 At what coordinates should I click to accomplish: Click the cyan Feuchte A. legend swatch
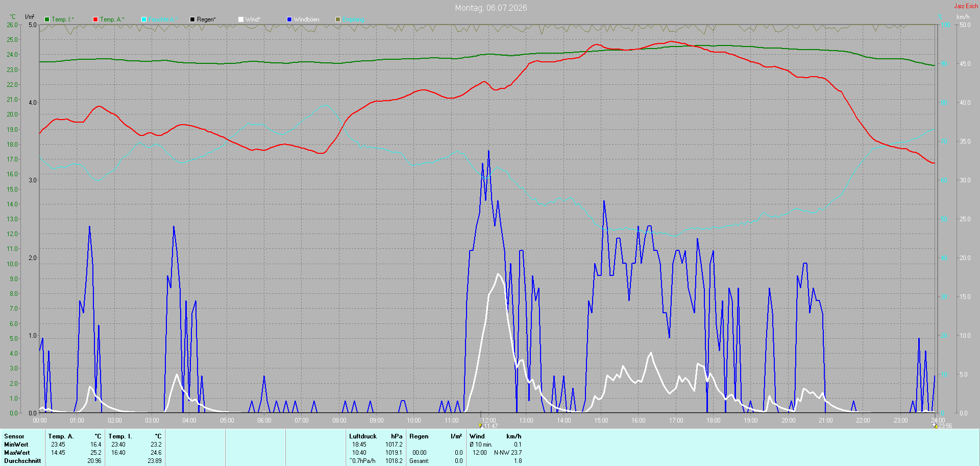[144, 19]
